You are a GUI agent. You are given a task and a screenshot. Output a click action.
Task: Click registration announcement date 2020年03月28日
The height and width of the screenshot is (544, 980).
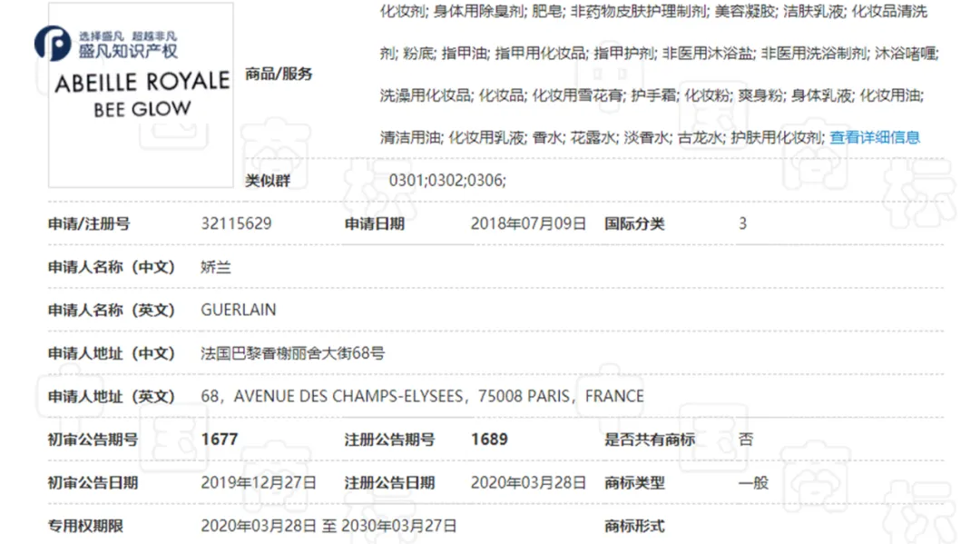click(x=528, y=483)
